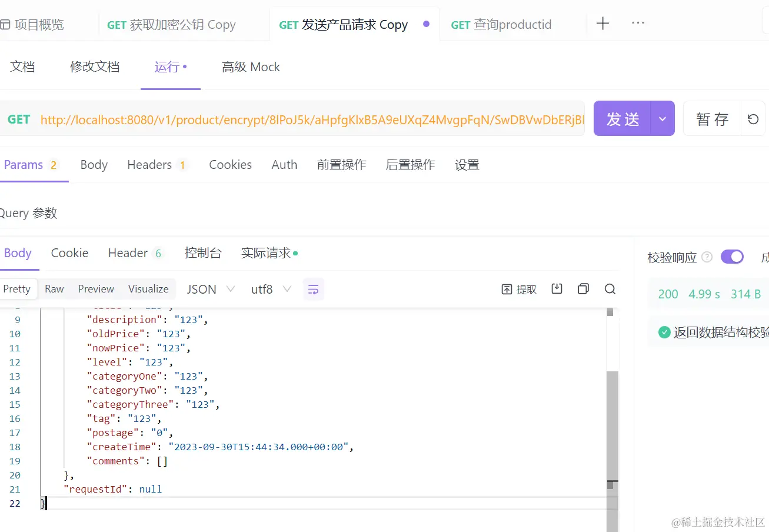Viewport: 769px width, 532px height.
Task: Open the JSON format dropdown
Action: point(211,289)
